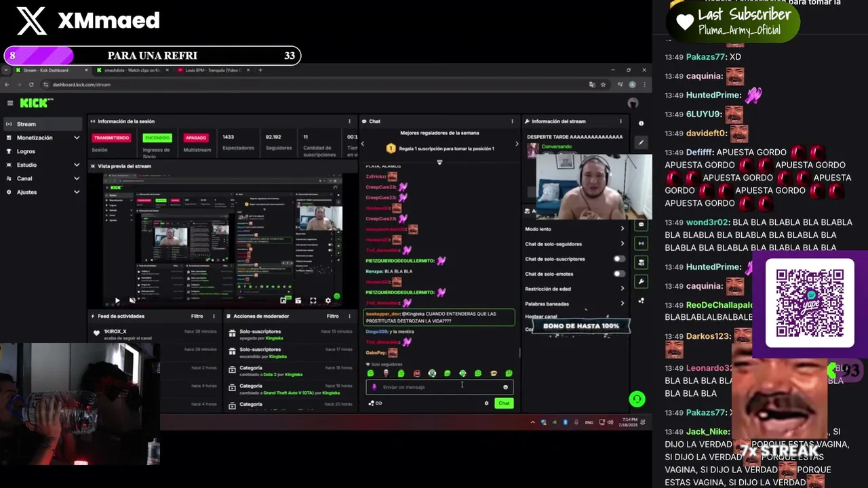Click translate page icon in address bar

click(x=592, y=85)
